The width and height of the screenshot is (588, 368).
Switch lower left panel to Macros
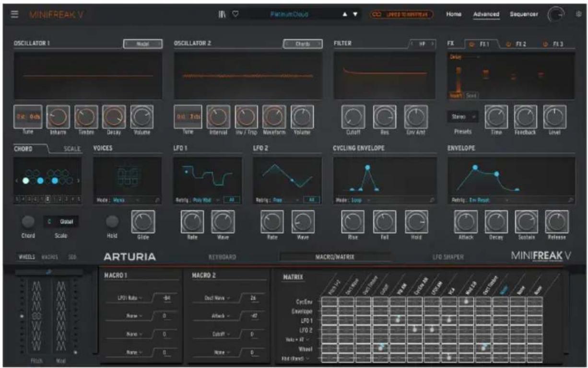[50, 257]
